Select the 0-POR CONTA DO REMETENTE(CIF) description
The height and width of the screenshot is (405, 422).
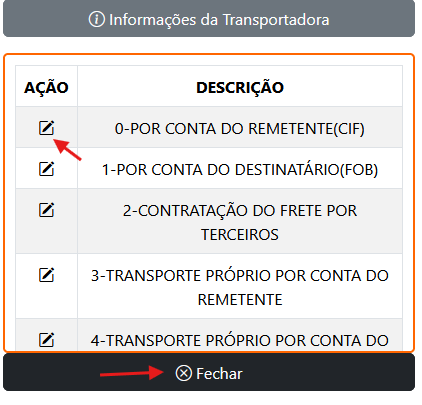click(x=240, y=129)
